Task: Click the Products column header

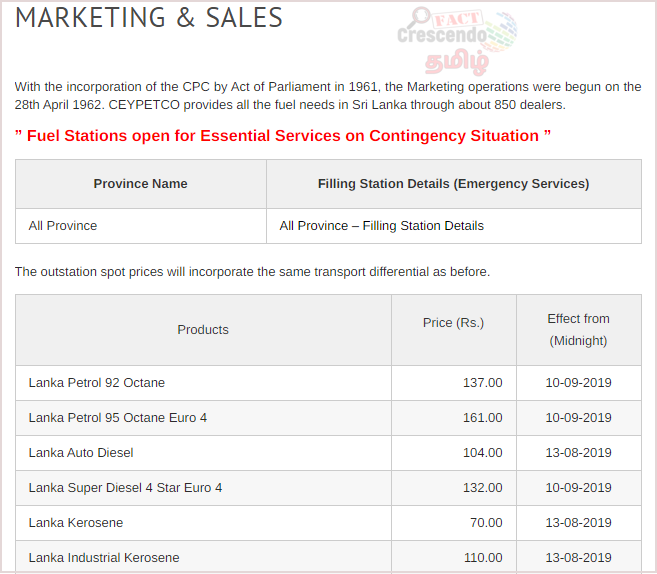Action: (x=203, y=330)
